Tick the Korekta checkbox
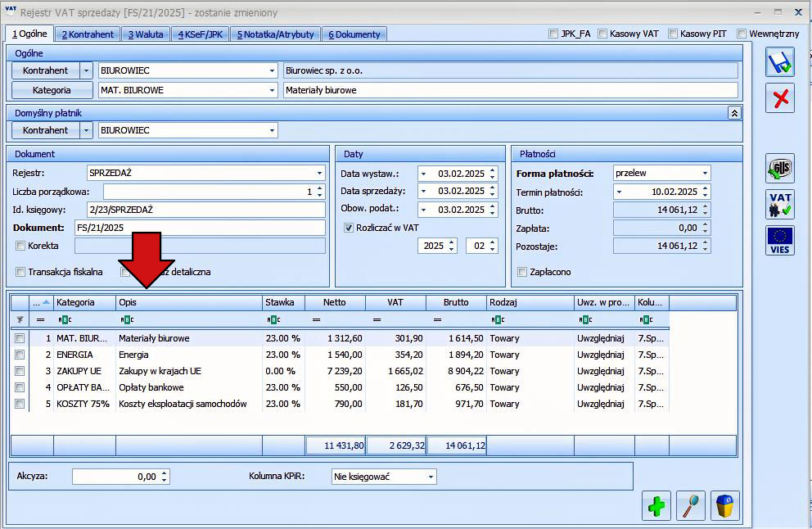 (20, 246)
